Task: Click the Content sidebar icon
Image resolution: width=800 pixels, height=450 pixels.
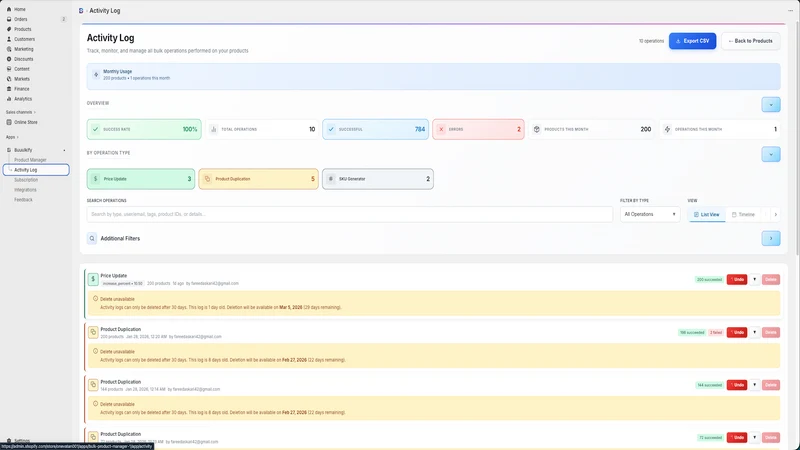Action: click(9, 69)
